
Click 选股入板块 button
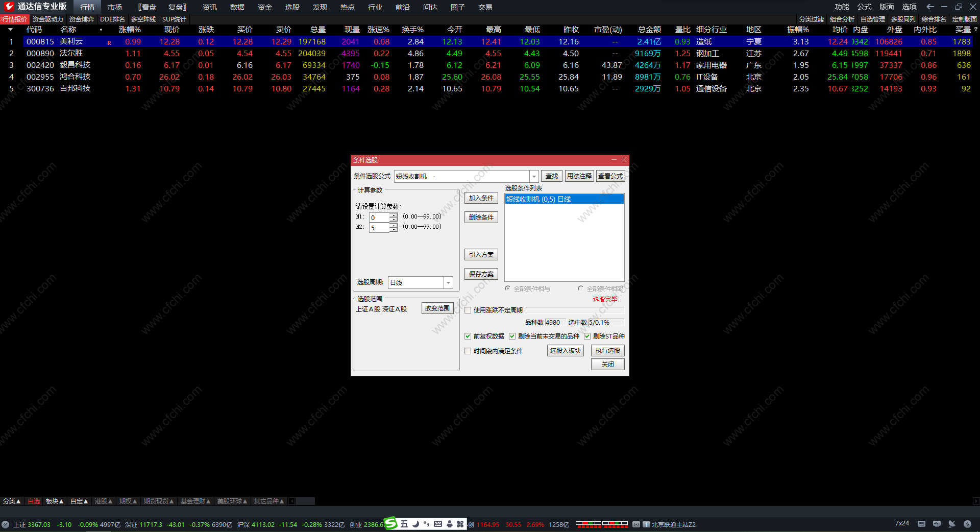pos(566,351)
